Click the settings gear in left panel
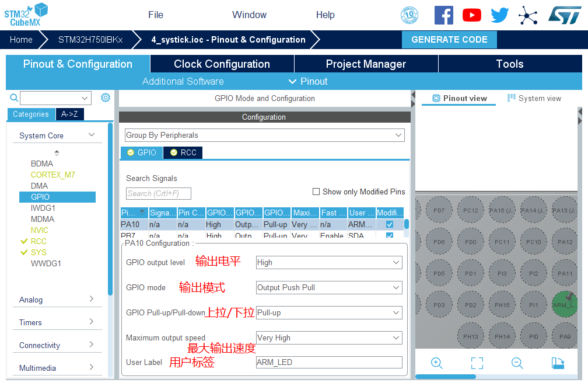The height and width of the screenshot is (386, 588). click(x=106, y=98)
